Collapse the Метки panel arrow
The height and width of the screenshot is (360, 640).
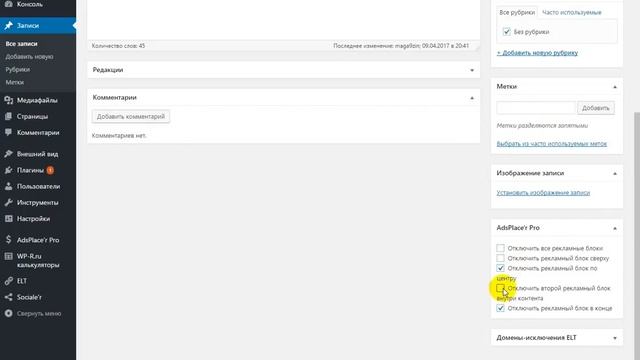point(615,87)
